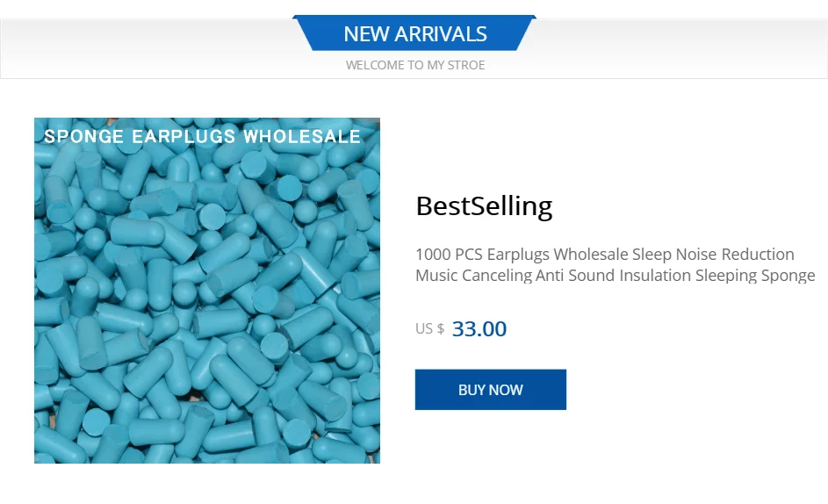Open the 1000 PCS Earplugs Wholesale description link

coord(616,264)
